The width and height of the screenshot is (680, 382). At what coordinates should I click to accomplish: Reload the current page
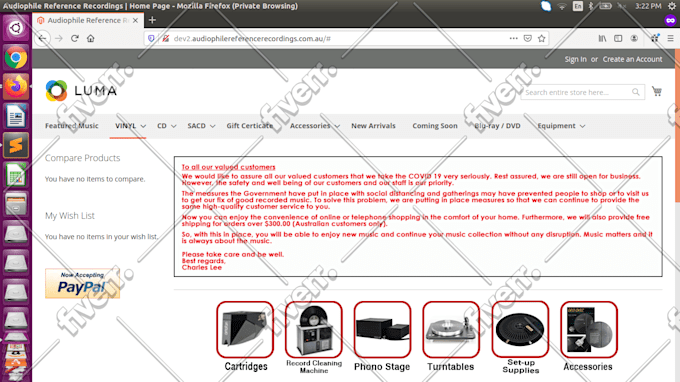pyautogui.click(x=75, y=39)
